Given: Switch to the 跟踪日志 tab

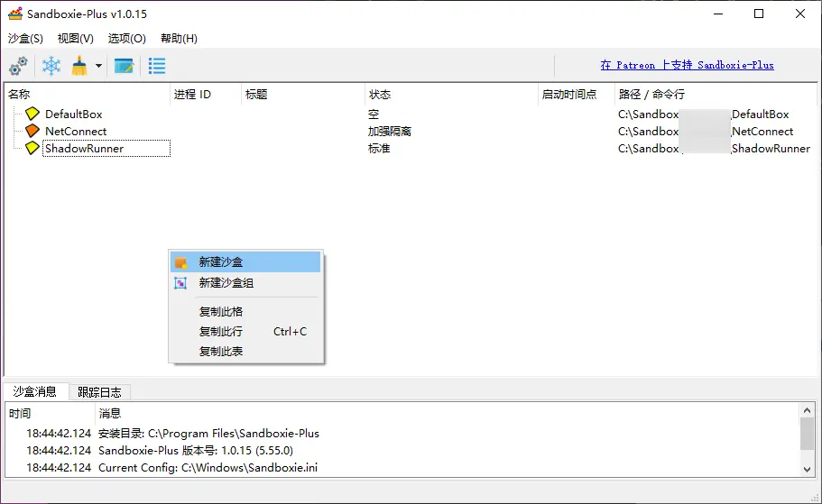Looking at the screenshot, I should 99,392.
